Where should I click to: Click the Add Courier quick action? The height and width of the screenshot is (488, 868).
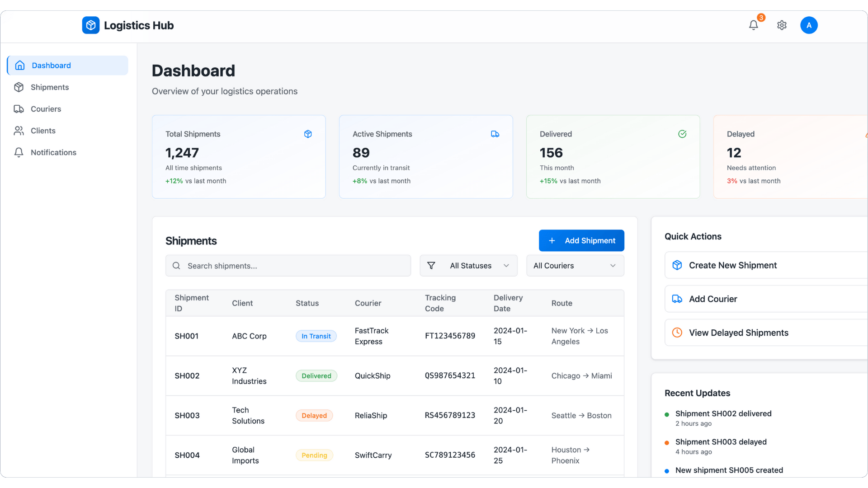pos(713,299)
